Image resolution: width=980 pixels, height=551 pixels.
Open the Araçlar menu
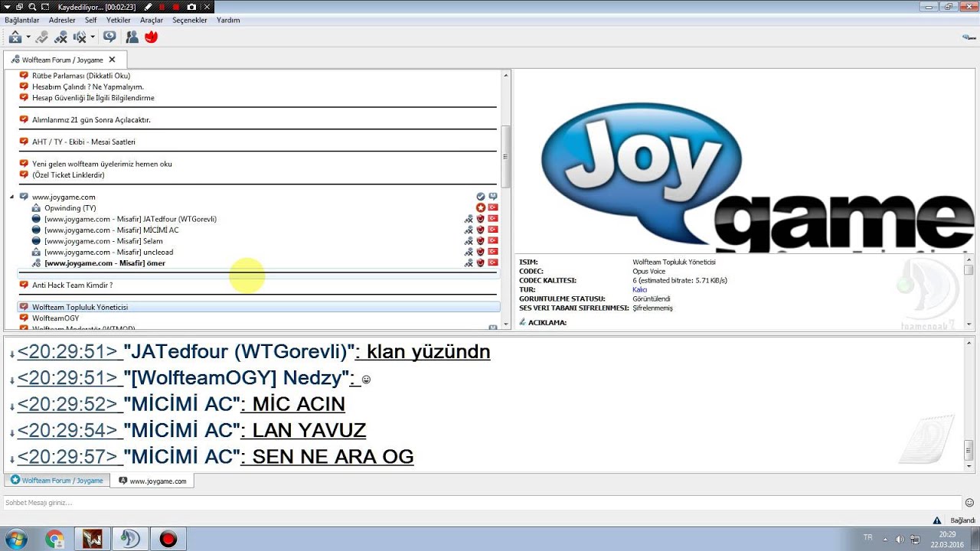point(152,20)
